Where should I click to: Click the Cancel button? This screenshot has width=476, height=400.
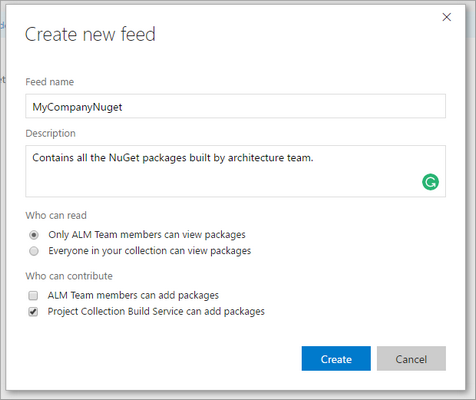coord(411,359)
